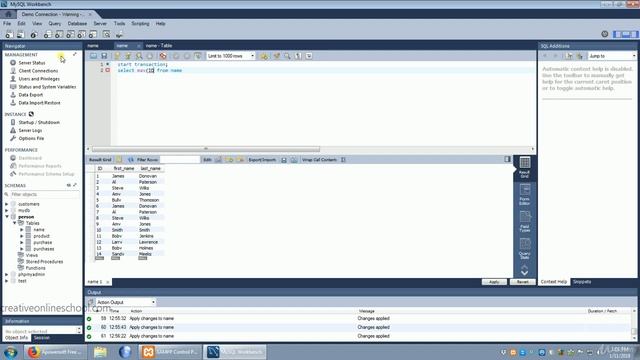Open Server Status in Management

click(32, 63)
